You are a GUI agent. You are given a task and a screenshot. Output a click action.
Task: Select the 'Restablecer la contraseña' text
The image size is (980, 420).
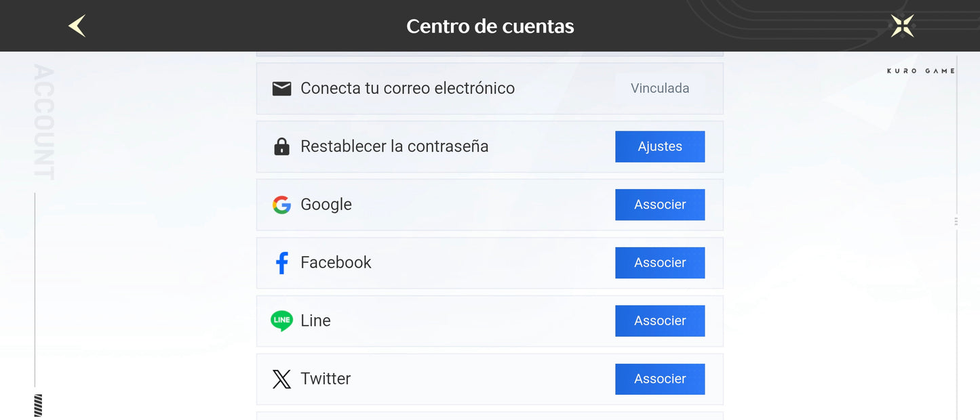(394, 146)
